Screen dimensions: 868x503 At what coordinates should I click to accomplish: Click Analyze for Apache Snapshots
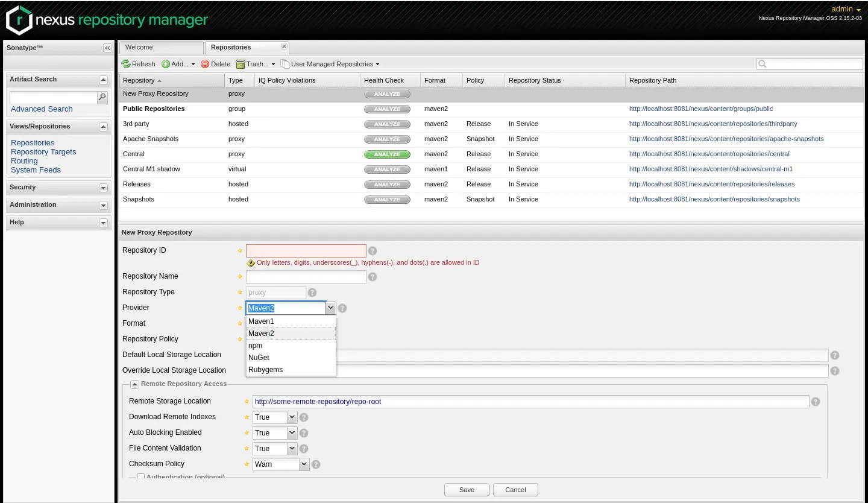click(x=387, y=139)
